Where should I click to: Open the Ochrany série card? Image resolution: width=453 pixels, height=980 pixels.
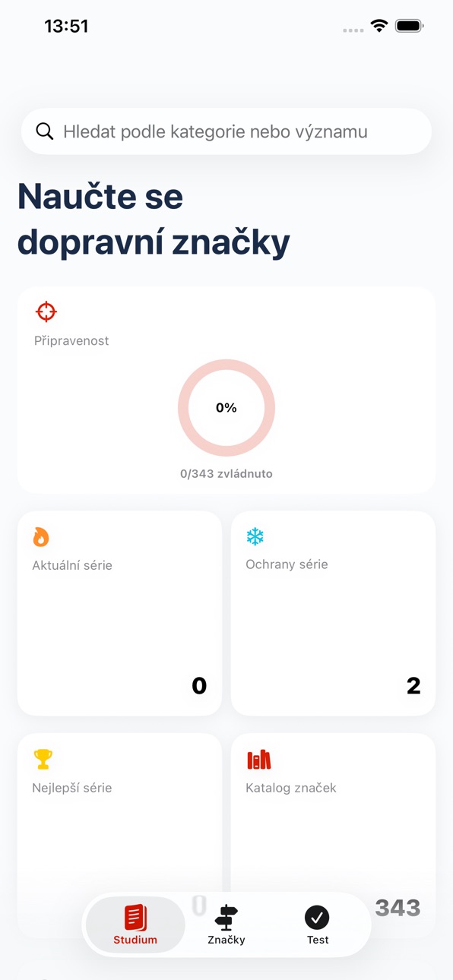click(x=333, y=613)
